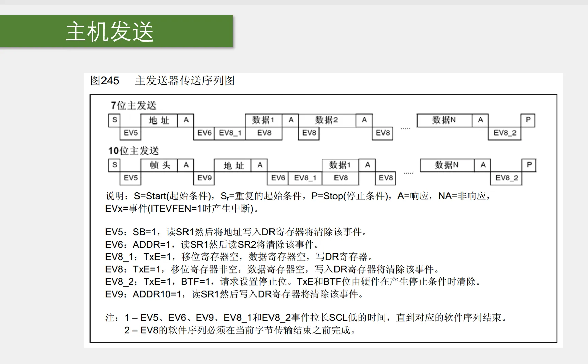Click the EV6 box in the 7位主发送 sequence

[x=204, y=133]
